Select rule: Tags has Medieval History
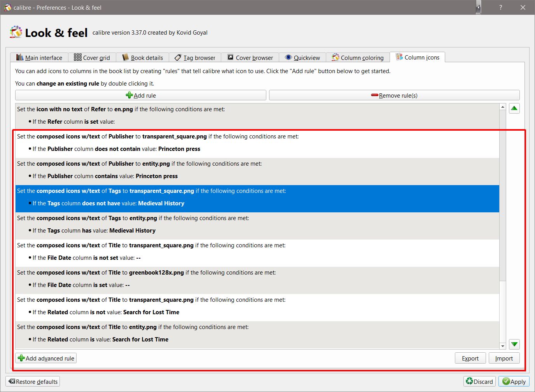The image size is (535, 392). (257, 226)
